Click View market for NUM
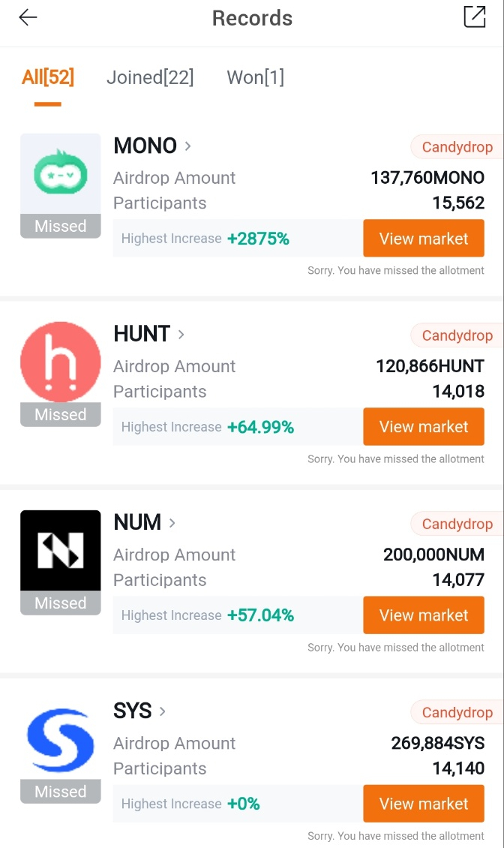 [424, 615]
